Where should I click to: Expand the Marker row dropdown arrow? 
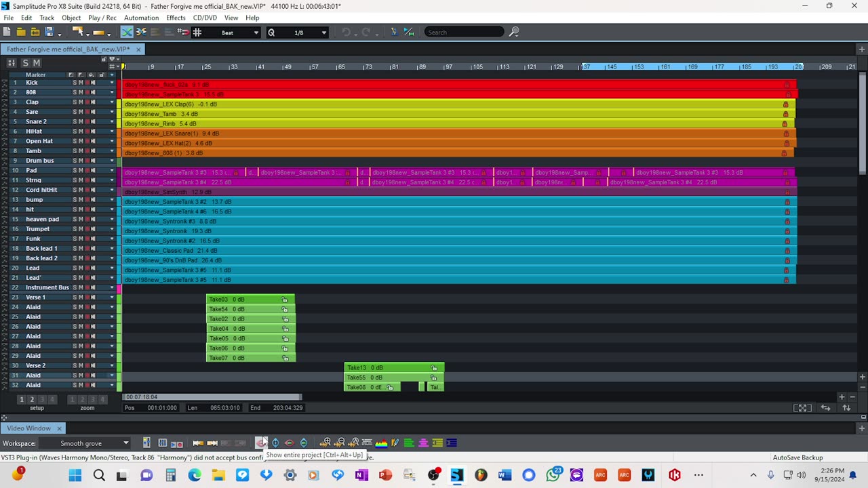(x=112, y=75)
